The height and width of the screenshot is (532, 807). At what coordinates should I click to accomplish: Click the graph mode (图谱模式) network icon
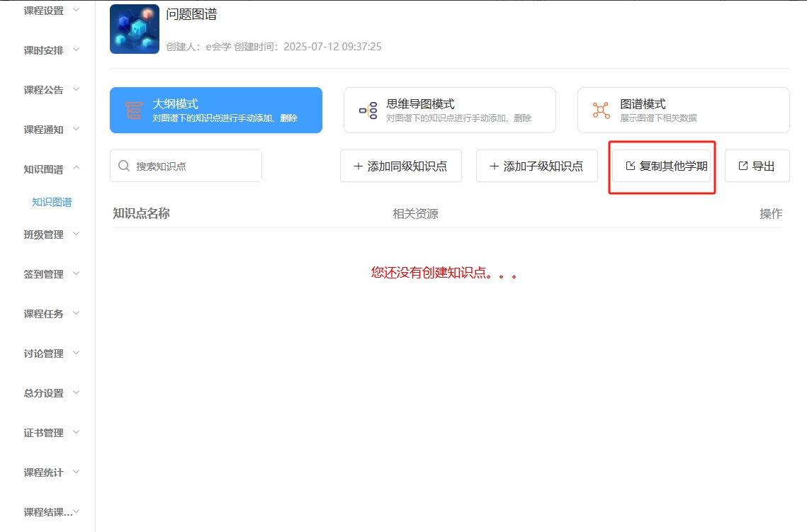601,110
